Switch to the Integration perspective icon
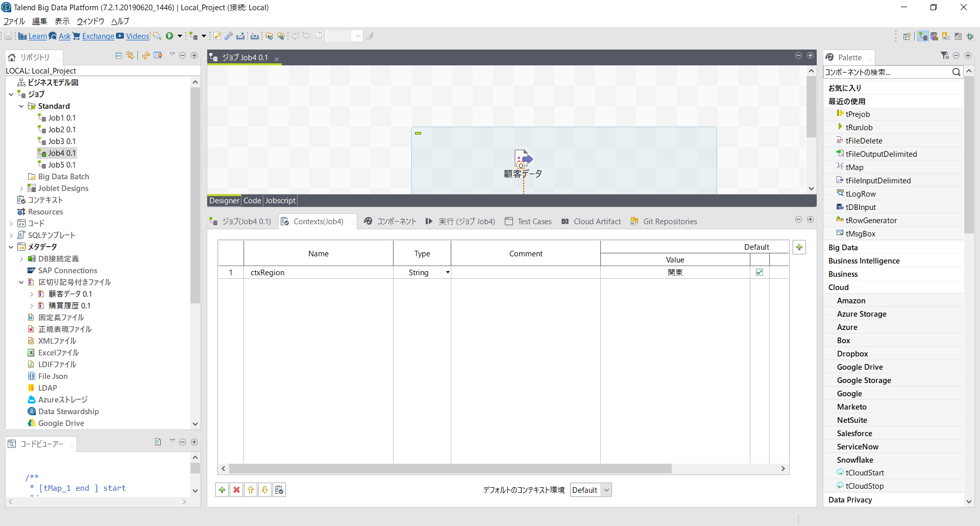Viewport: 980px width, 526px height. point(923,36)
